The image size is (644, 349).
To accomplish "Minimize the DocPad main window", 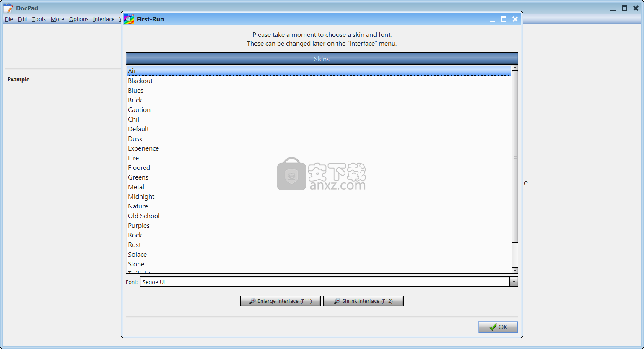I will [613, 8].
